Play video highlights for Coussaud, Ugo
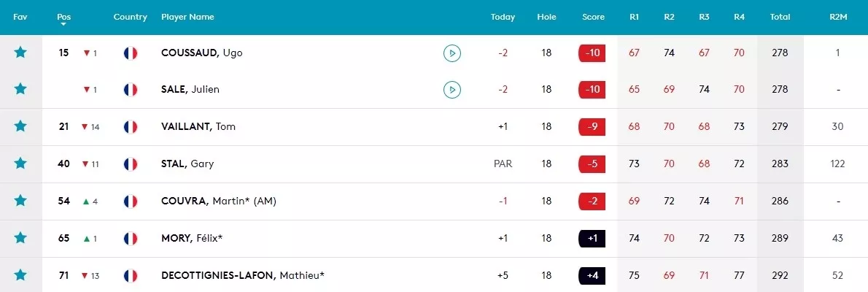 (x=452, y=53)
